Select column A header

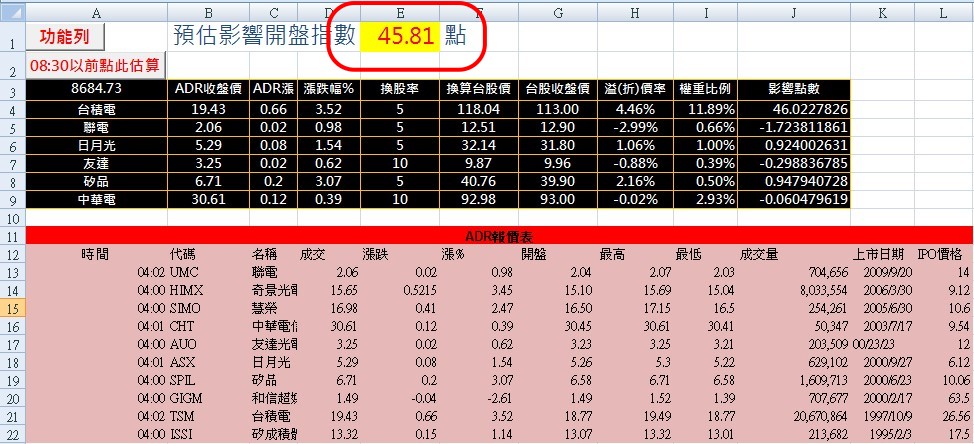point(96,12)
